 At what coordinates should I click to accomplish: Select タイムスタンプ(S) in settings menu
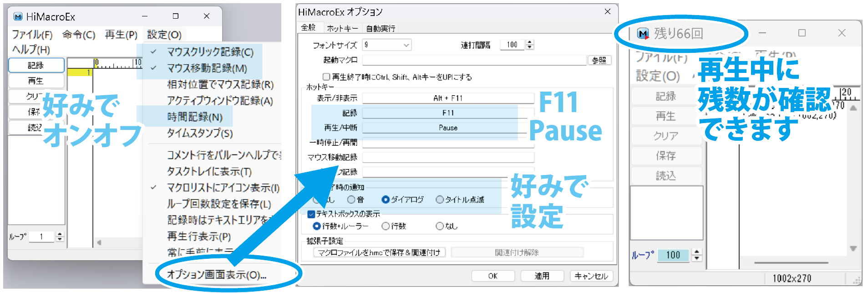tap(200, 134)
